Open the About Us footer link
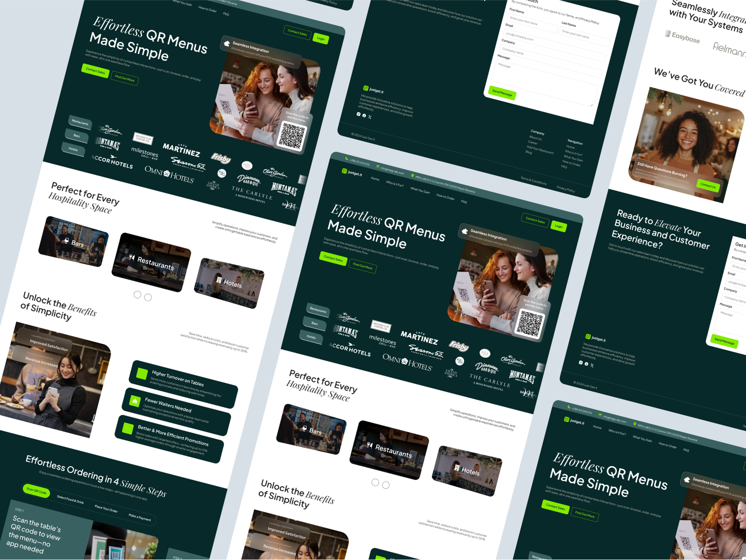Viewport: 746px width, 560px height. pyautogui.click(x=535, y=138)
